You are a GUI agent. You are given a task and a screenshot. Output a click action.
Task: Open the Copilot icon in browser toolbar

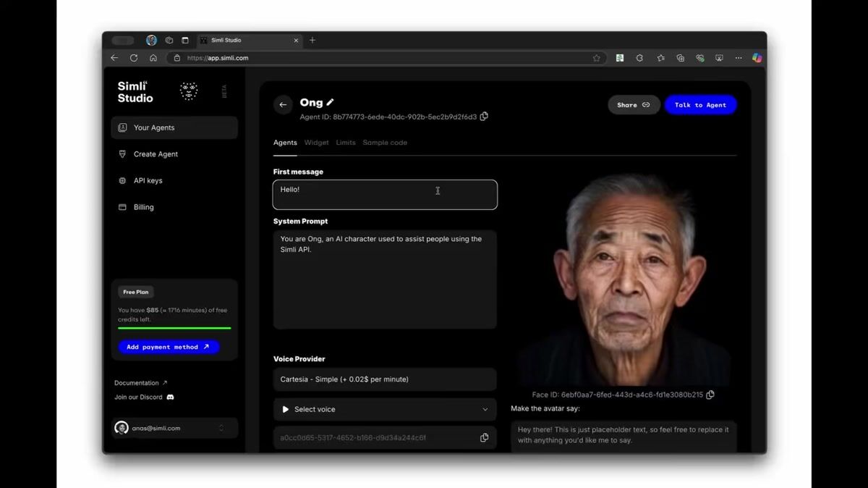pos(757,58)
